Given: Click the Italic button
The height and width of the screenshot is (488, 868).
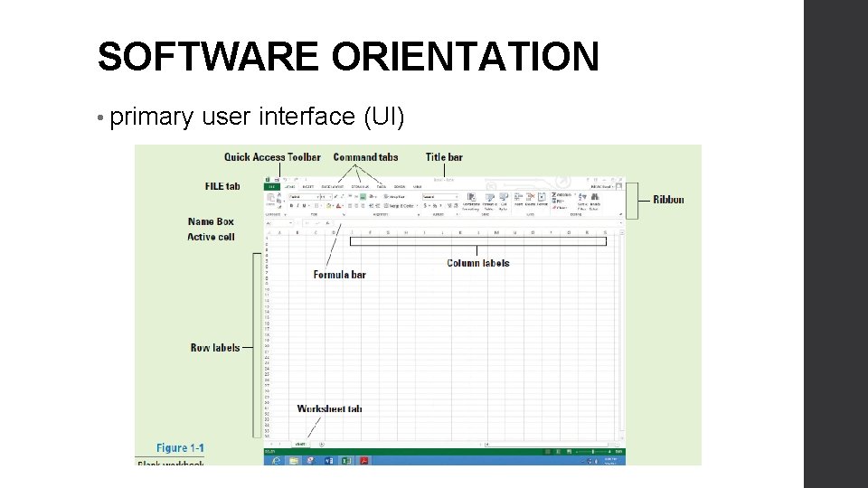Looking at the screenshot, I should click(x=297, y=206).
